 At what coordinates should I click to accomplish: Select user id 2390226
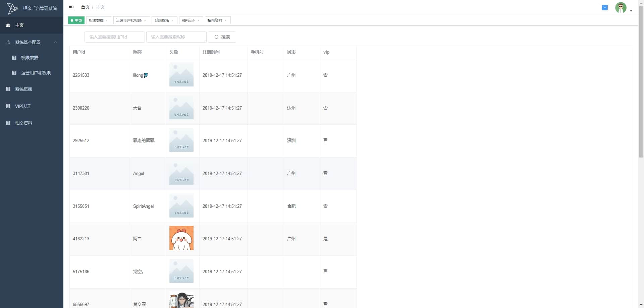tap(81, 108)
